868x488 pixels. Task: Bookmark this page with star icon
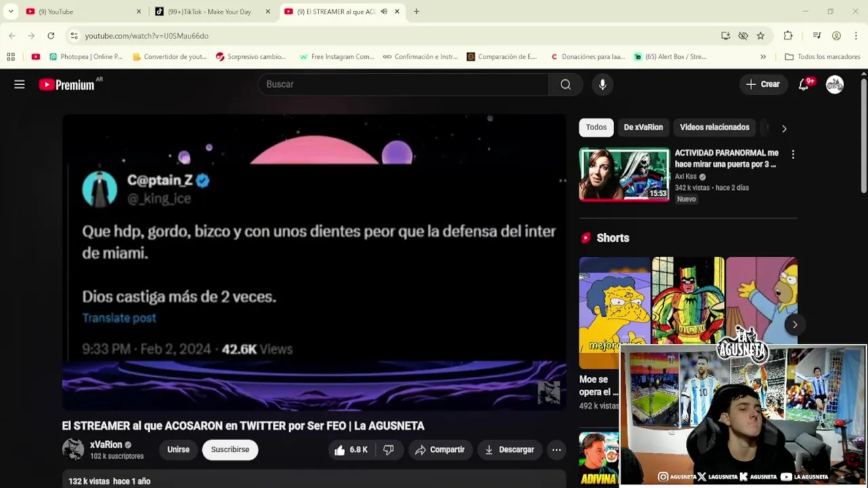coord(760,36)
